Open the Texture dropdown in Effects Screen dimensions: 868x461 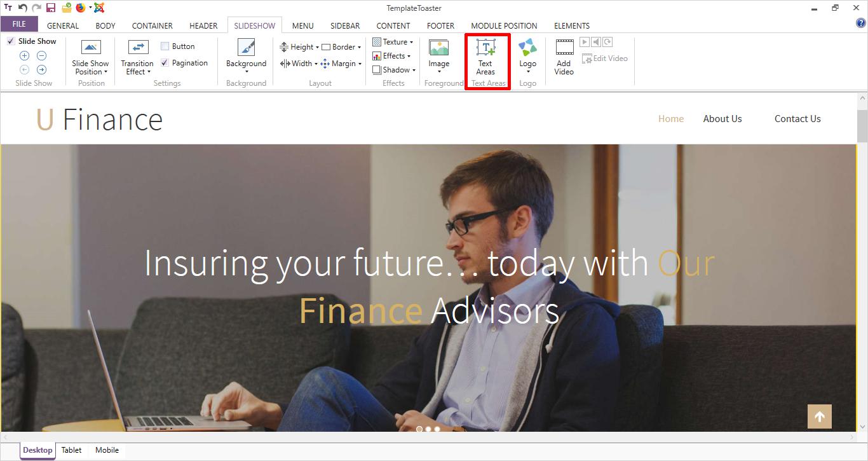393,42
